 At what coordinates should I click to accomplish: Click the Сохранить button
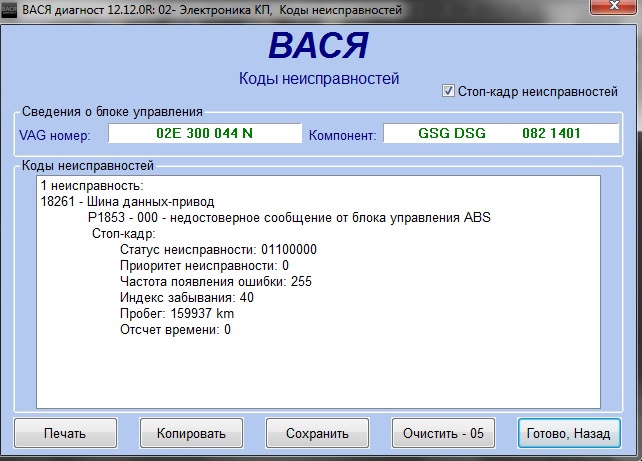click(x=317, y=433)
